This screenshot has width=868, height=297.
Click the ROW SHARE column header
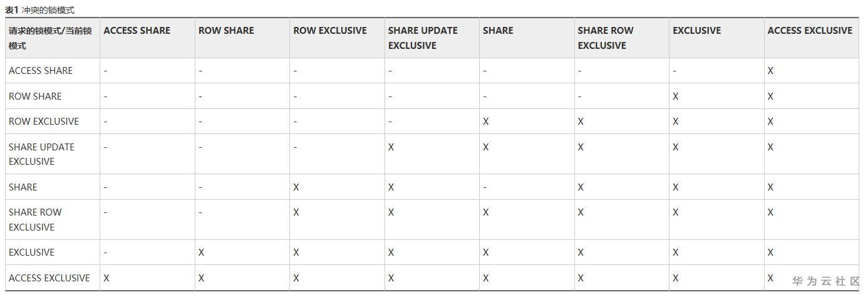click(226, 31)
